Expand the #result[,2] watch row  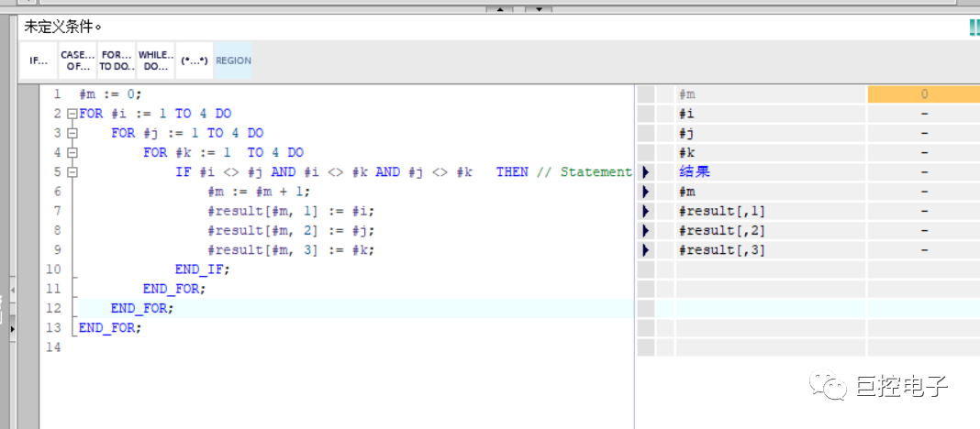646,230
